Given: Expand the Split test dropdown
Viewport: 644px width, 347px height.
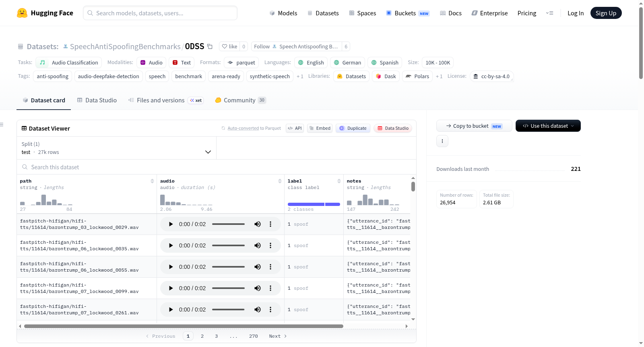Looking at the screenshot, I should pos(116,148).
